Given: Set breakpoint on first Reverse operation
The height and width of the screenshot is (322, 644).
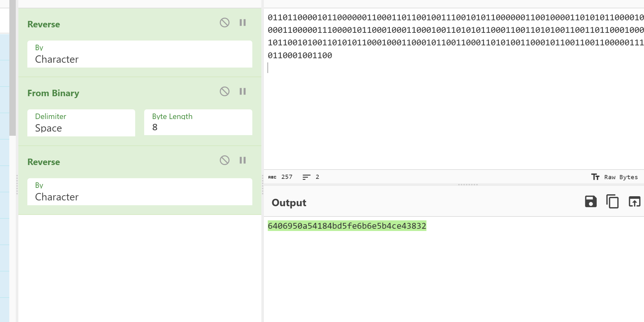Looking at the screenshot, I should (x=243, y=23).
